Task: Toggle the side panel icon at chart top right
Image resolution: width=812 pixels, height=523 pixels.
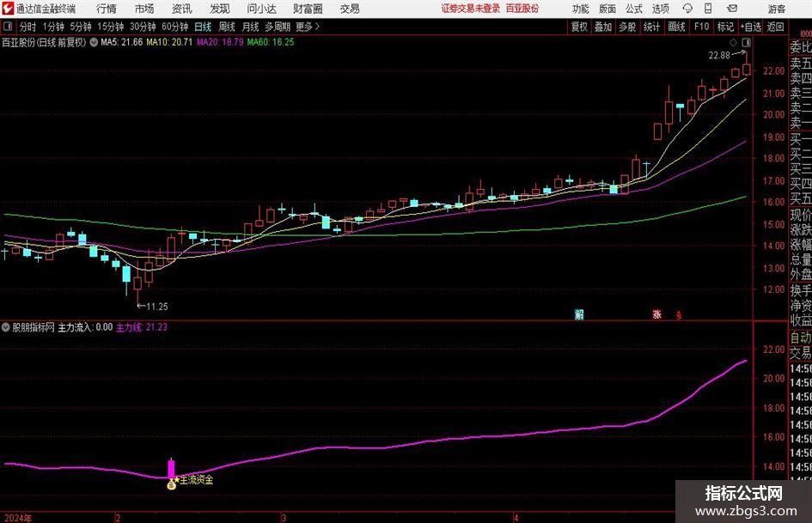Action: click(x=746, y=42)
